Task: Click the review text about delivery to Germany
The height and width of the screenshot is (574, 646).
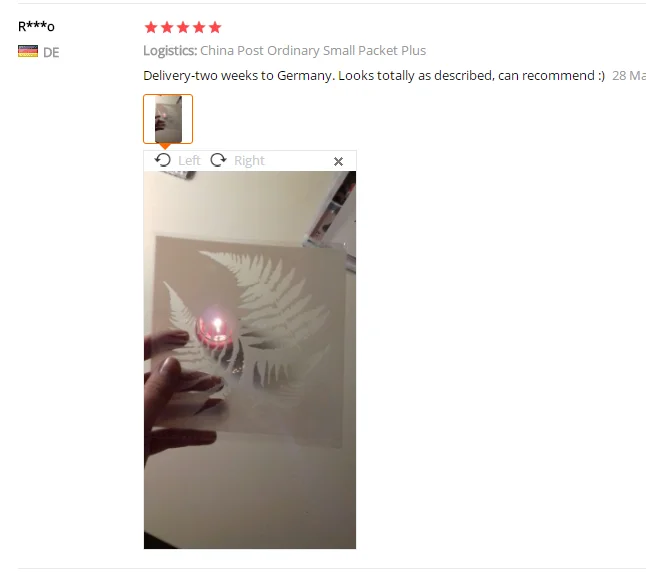Action: 374,75
